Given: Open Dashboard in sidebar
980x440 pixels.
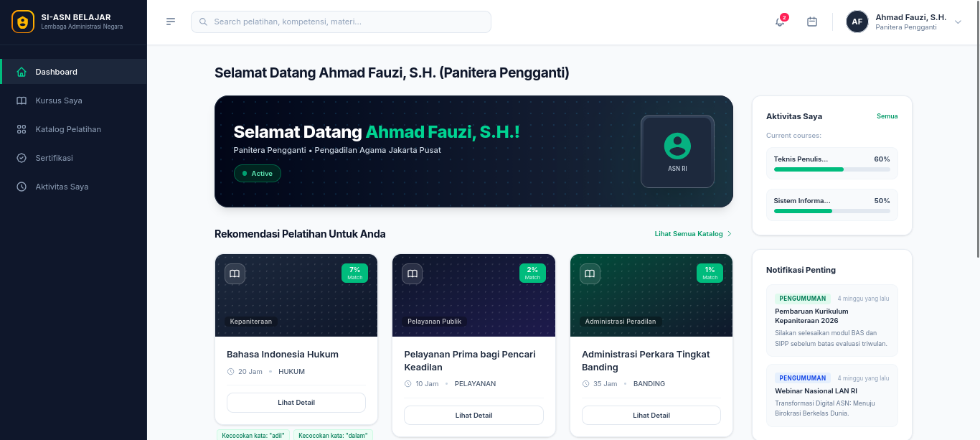Looking at the screenshot, I should pyautogui.click(x=73, y=72).
